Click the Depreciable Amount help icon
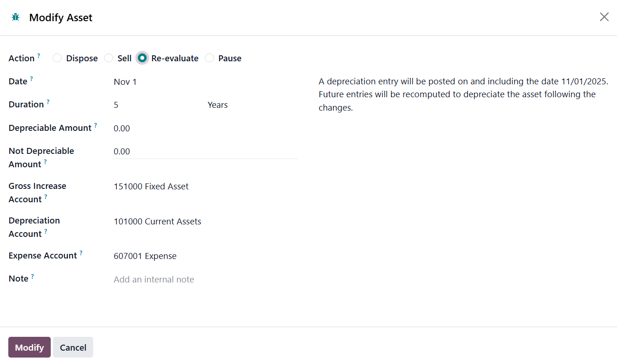The height and width of the screenshot is (364, 617). 95,125
